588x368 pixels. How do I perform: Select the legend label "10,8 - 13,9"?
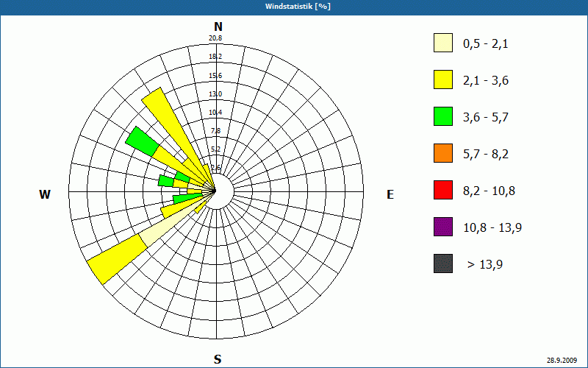tap(492, 228)
